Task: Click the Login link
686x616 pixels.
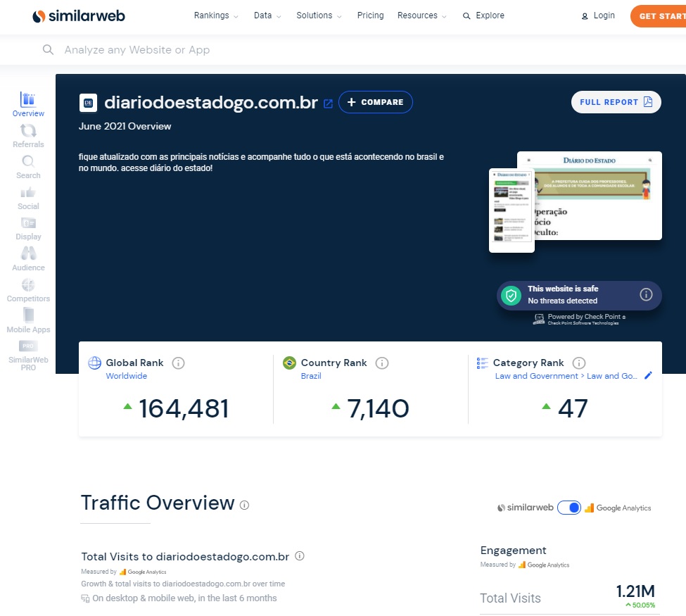Action: [x=598, y=15]
